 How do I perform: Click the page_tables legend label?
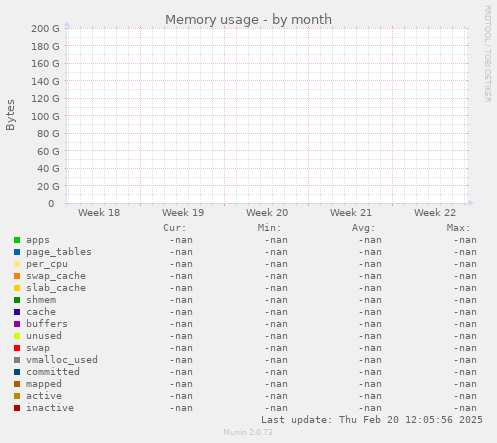pyautogui.click(x=59, y=252)
